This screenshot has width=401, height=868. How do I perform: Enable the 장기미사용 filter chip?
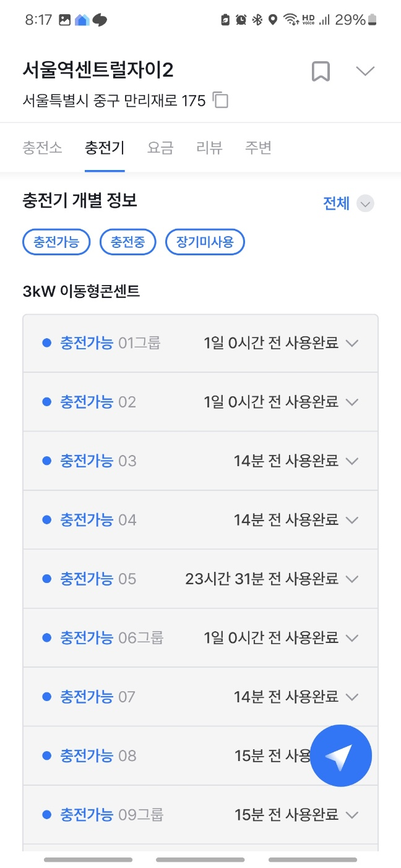tap(205, 242)
